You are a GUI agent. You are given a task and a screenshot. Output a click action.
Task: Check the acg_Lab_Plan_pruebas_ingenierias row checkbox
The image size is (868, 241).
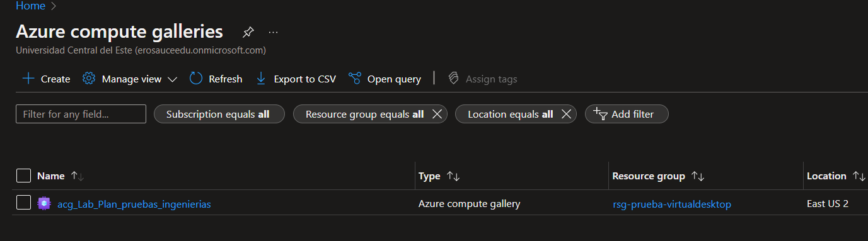click(x=23, y=203)
